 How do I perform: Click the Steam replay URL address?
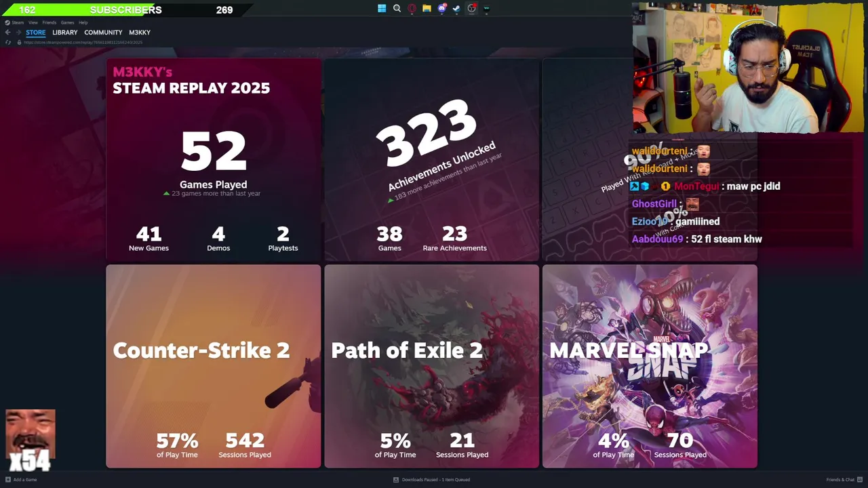83,42
